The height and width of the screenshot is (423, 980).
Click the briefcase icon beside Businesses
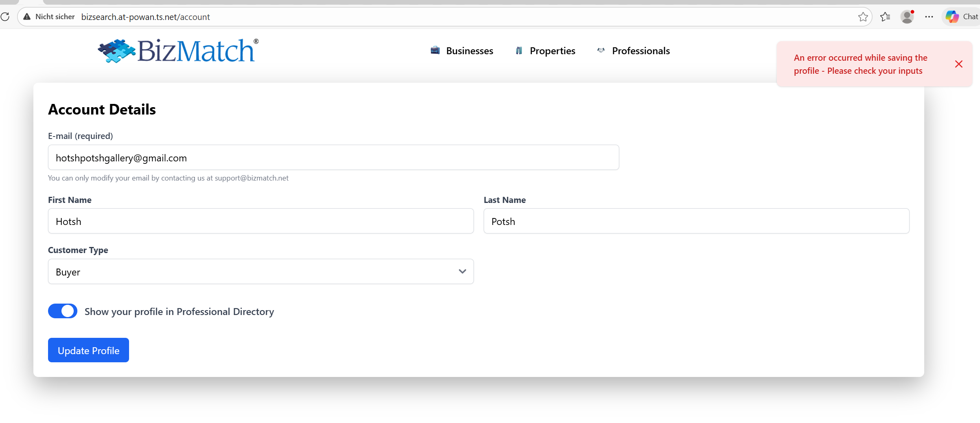(x=435, y=51)
